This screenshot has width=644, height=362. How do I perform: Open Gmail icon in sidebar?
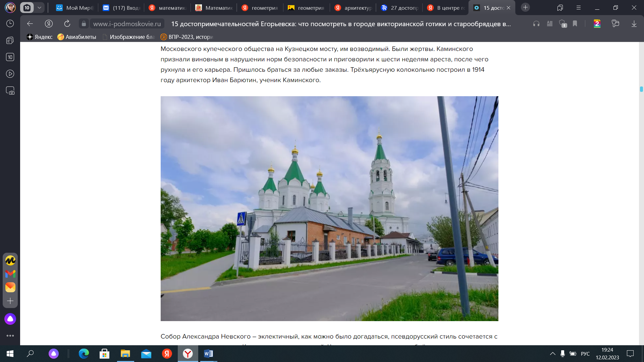coord(10,274)
